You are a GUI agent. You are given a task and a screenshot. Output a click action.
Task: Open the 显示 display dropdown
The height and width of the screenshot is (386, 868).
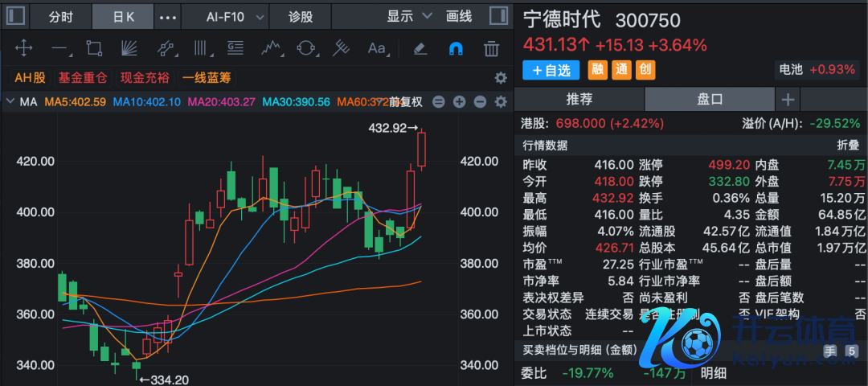tap(409, 16)
